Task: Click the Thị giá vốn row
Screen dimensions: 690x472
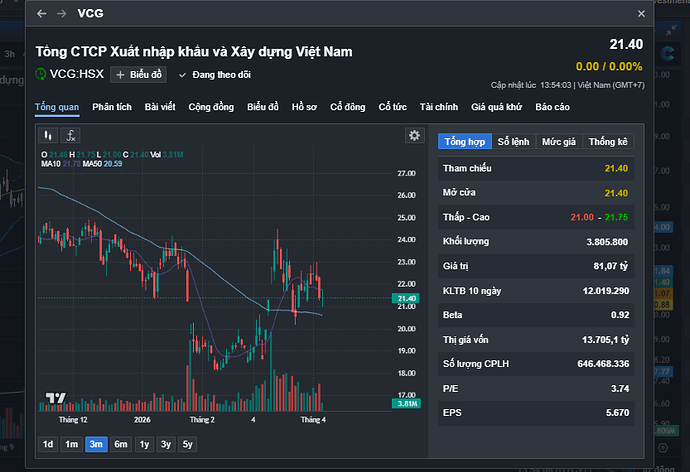Action: (536, 340)
